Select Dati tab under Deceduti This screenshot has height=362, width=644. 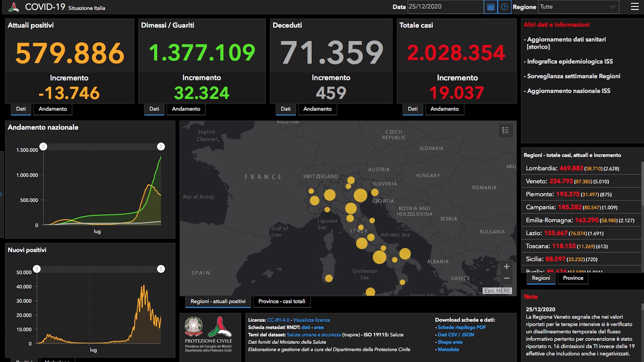tap(286, 109)
